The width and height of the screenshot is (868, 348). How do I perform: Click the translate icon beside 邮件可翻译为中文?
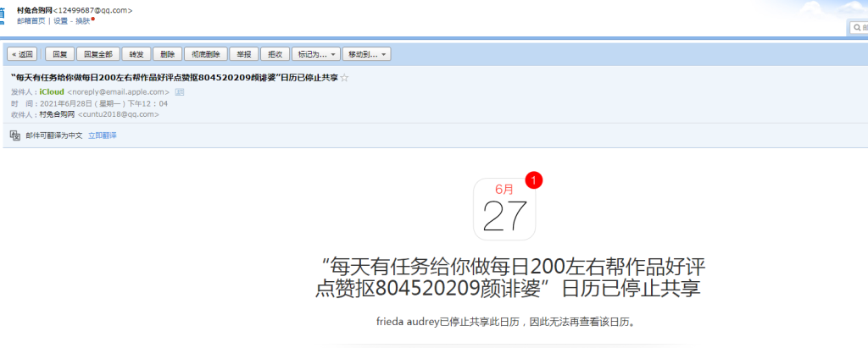coord(15,135)
